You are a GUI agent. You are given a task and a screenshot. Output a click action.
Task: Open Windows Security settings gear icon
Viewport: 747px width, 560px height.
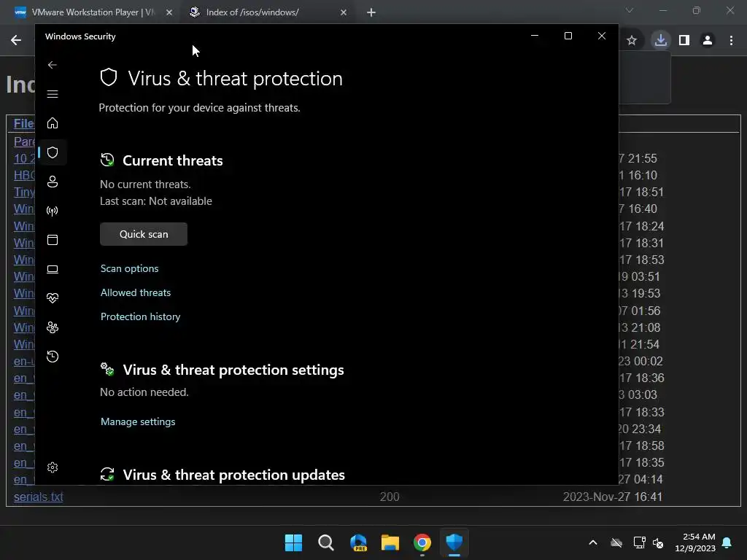pyautogui.click(x=53, y=467)
